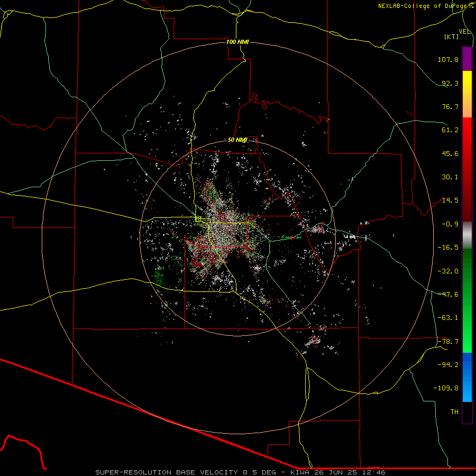Click the -32.0 velocity legend value
This screenshot has width=476, height=476.
[448, 271]
